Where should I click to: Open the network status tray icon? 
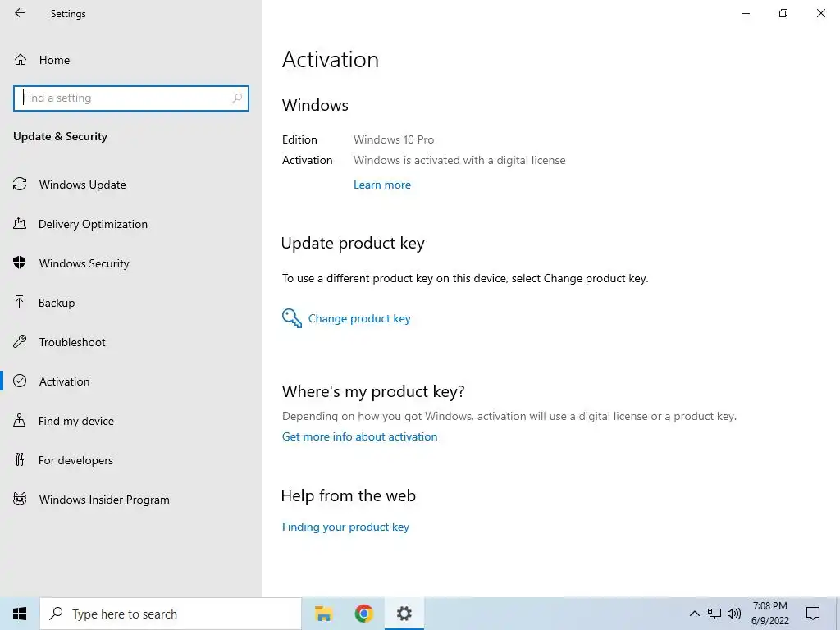714,614
